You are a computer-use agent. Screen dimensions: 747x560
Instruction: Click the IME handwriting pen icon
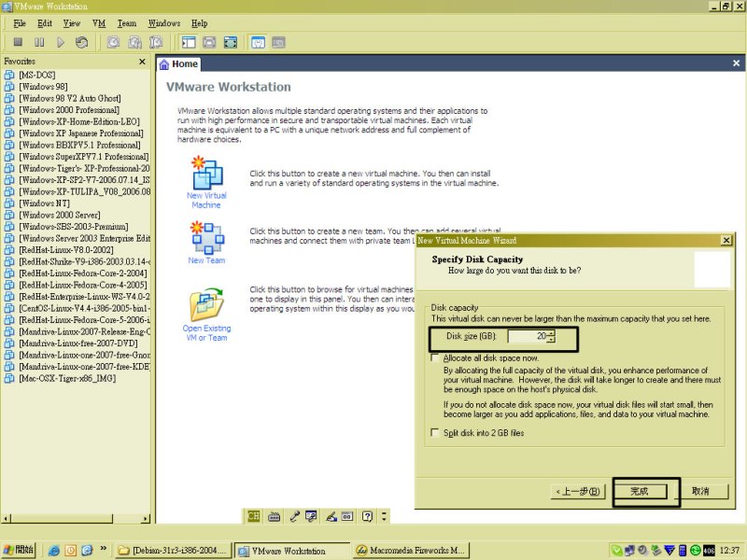click(x=331, y=516)
